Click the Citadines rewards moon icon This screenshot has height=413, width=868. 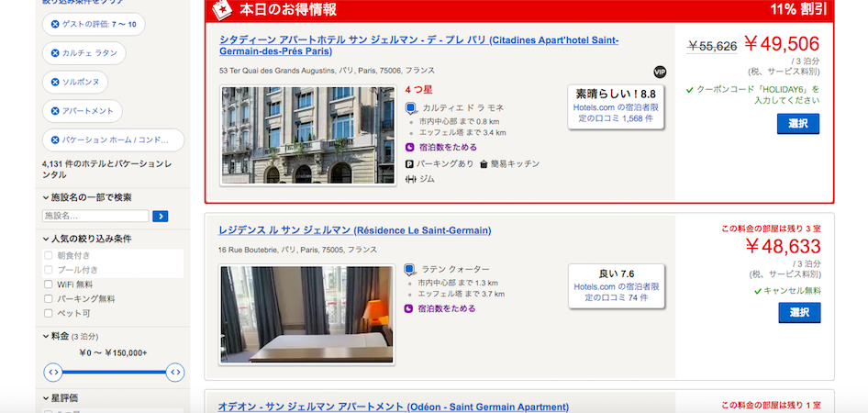pyautogui.click(x=409, y=147)
